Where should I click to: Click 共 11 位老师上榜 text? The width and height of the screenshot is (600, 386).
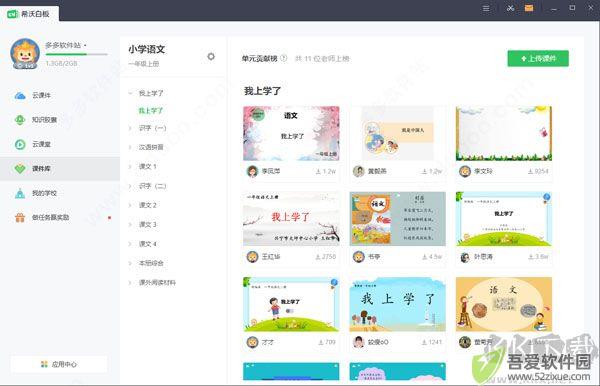322,59
